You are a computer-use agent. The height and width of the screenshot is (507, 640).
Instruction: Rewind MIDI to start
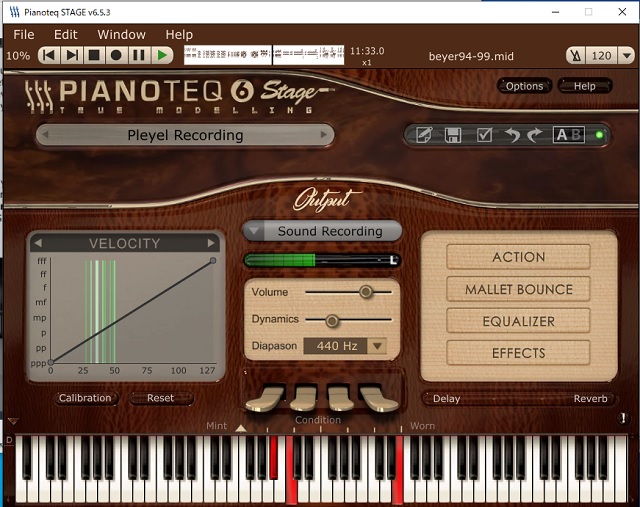[49, 55]
